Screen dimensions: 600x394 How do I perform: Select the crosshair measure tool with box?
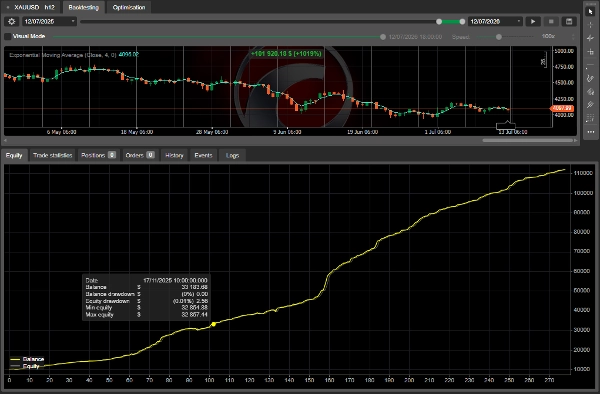coord(590,52)
